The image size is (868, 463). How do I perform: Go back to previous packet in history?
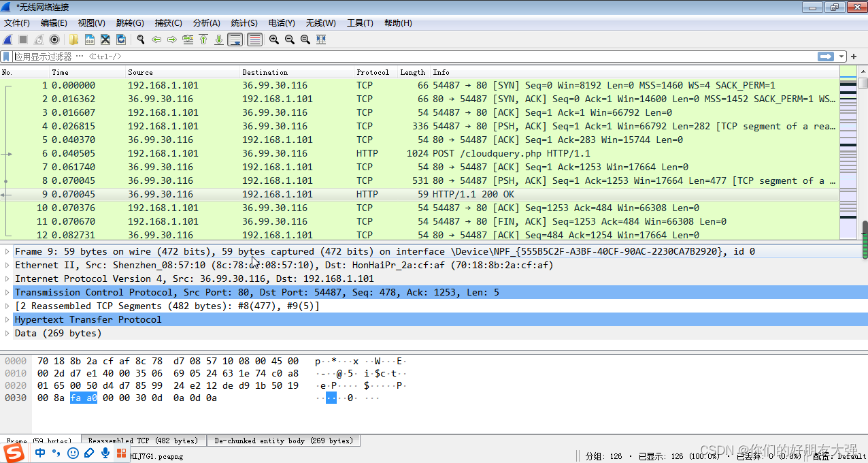pos(156,39)
